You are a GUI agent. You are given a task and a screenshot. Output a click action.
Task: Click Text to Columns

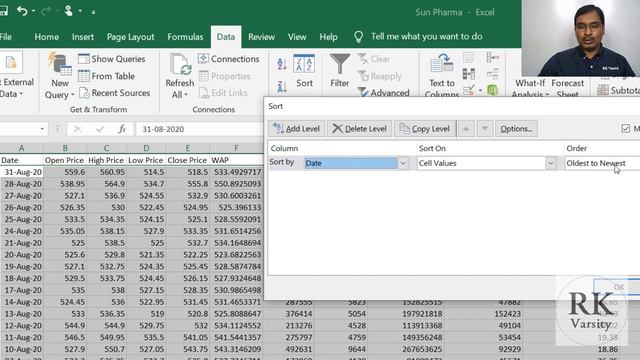click(442, 76)
